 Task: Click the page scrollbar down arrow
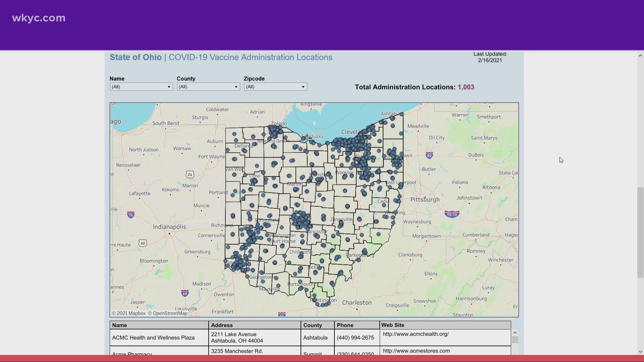[640, 352]
